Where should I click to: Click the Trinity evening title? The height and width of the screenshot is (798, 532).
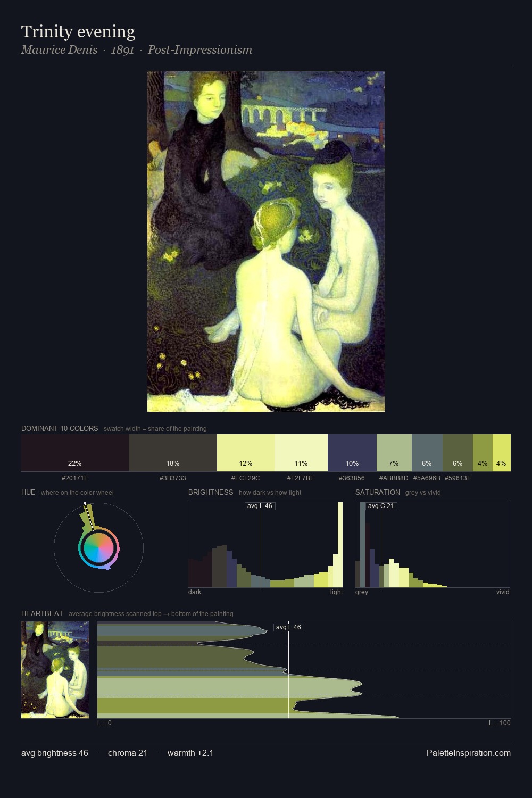click(x=78, y=32)
